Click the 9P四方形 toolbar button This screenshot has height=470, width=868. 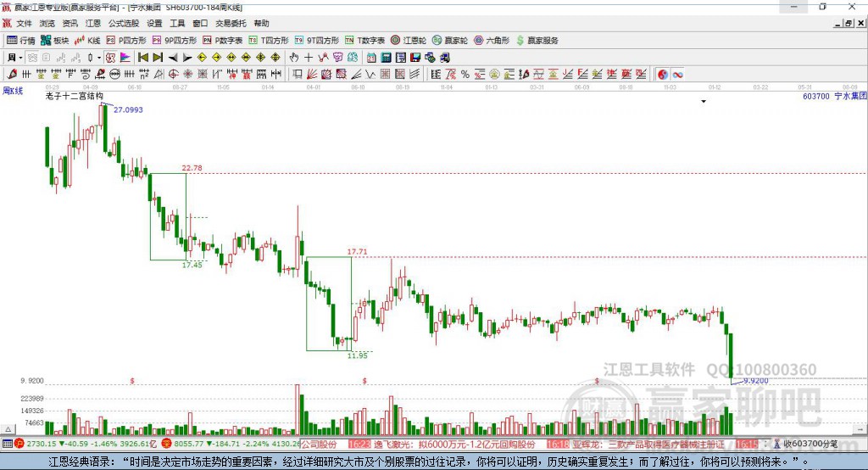[175, 41]
